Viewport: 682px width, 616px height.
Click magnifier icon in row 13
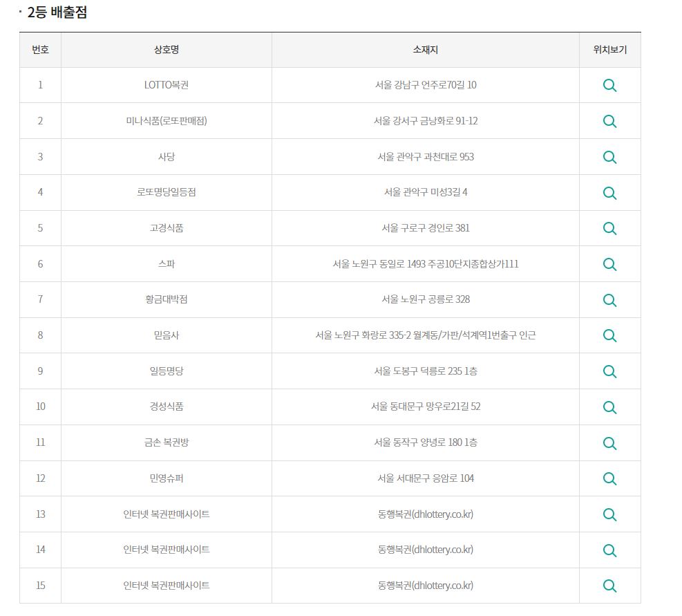point(609,514)
